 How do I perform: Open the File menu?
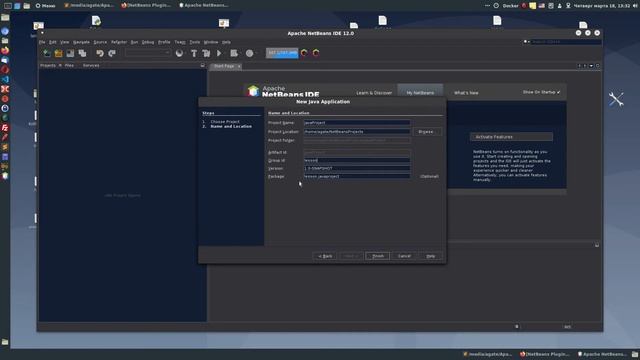point(42,42)
